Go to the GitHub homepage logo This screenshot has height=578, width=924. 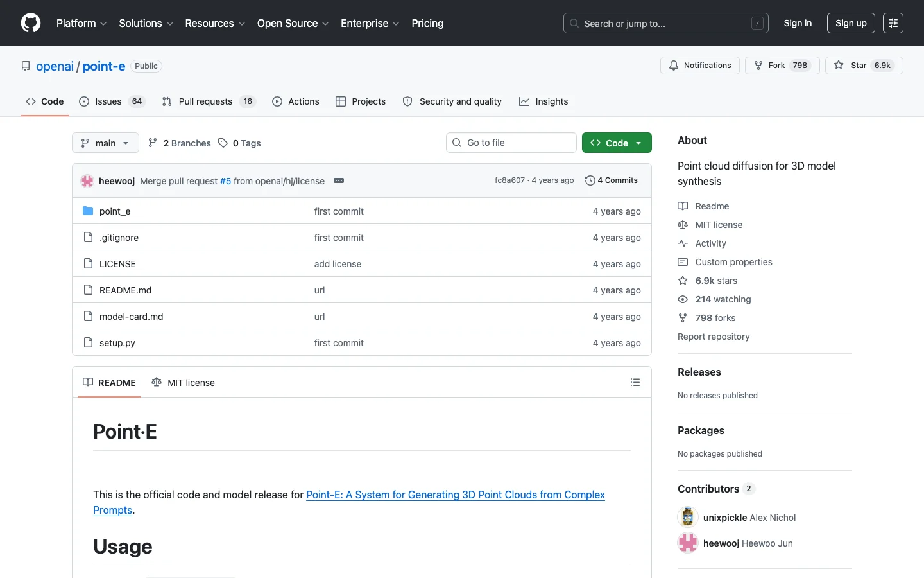click(31, 23)
